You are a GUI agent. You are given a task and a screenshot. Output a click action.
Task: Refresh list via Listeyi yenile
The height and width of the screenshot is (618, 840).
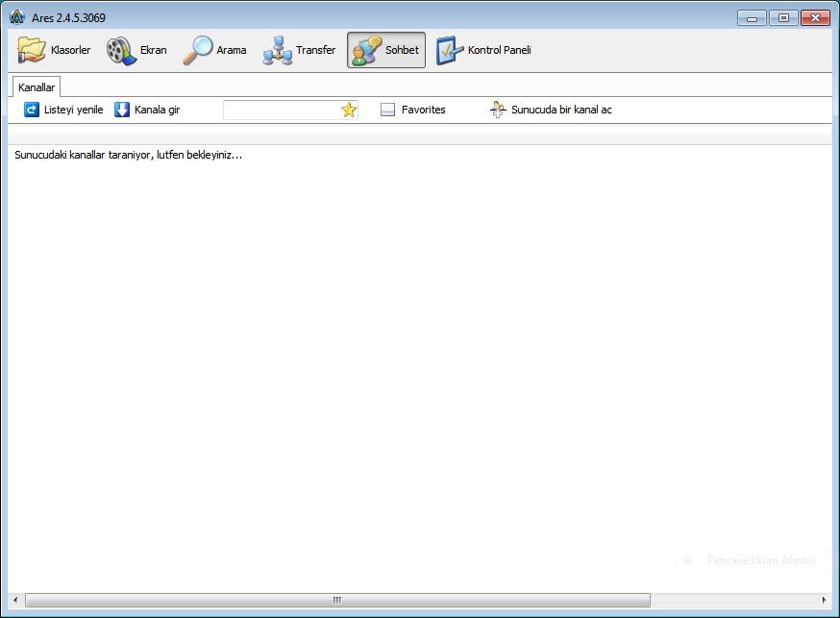pyautogui.click(x=63, y=110)
